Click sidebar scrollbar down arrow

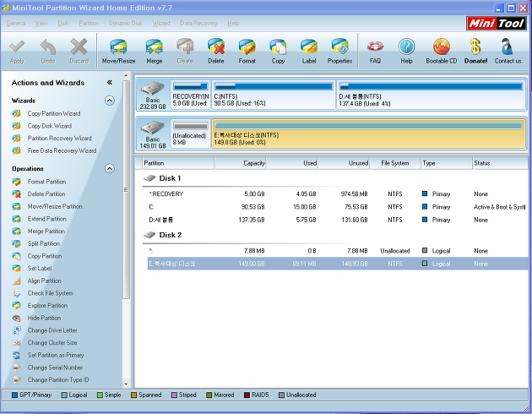pos(126,384)
